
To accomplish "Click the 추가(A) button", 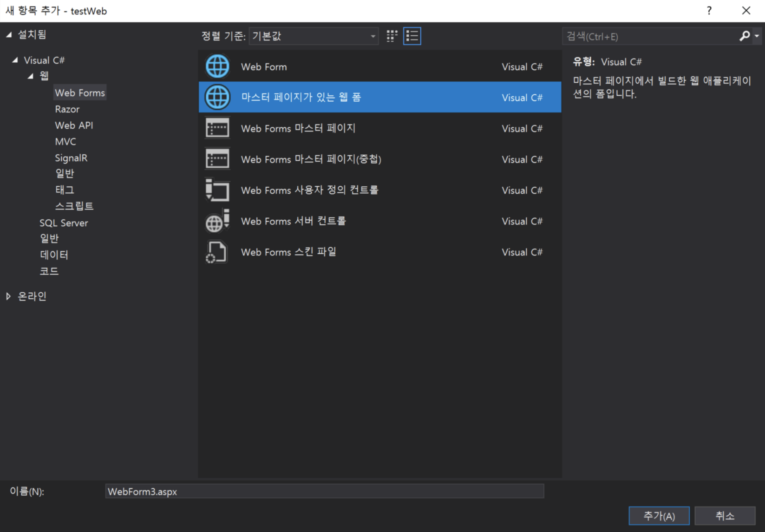I will 659,516.
